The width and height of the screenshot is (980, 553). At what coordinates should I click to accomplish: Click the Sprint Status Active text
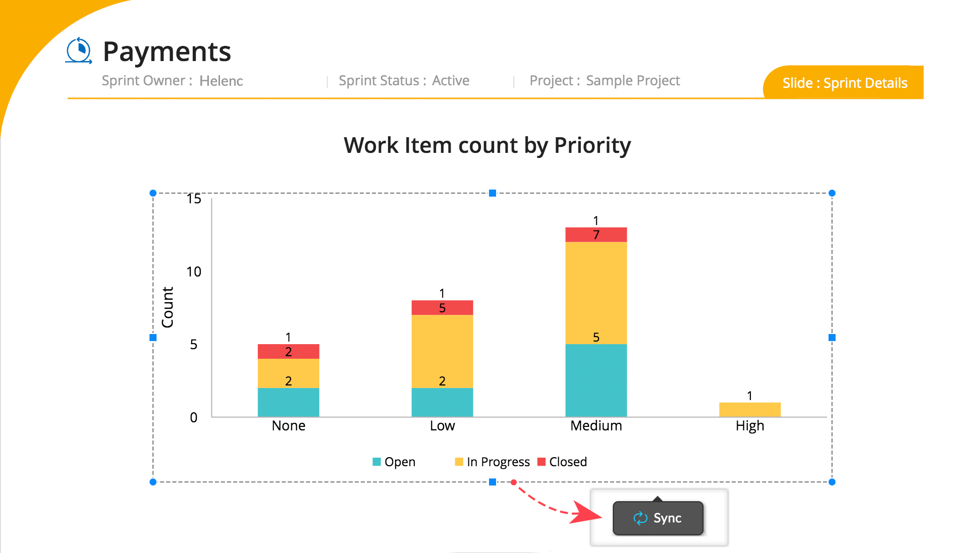pyautogui.click(x=404, y=81)
